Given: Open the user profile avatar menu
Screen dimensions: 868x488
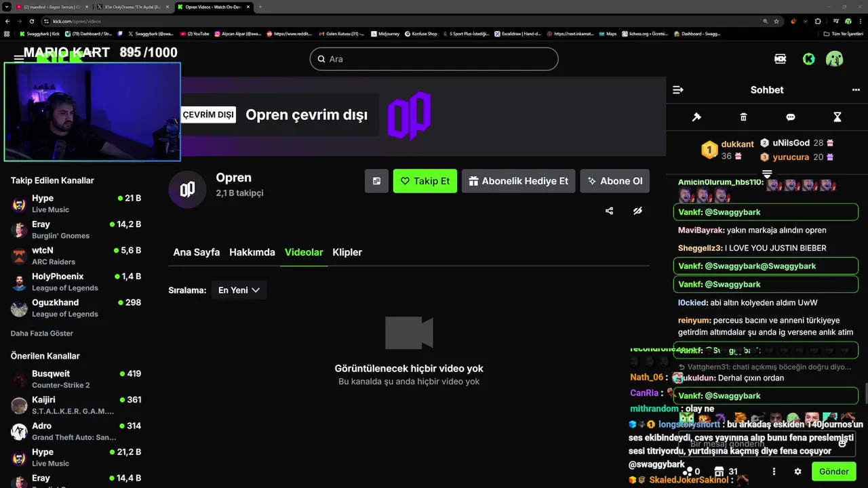Looking at the screenshot, I should 834,59.
